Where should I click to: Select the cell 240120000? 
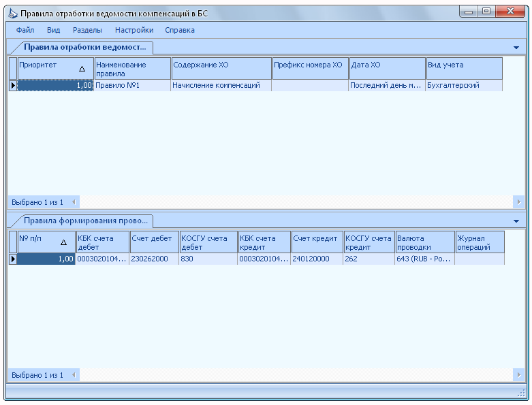(317, 259)
